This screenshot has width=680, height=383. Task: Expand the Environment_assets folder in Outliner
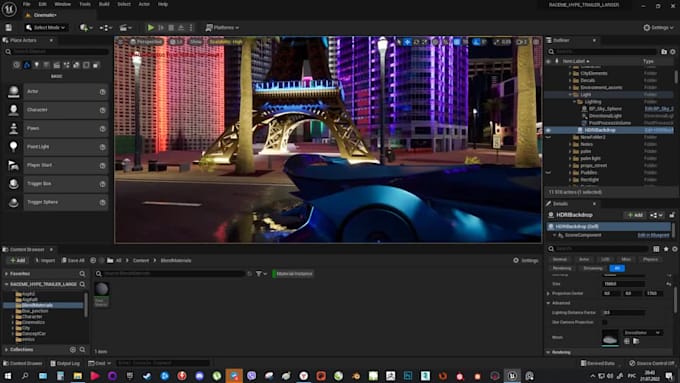point(570,87)
